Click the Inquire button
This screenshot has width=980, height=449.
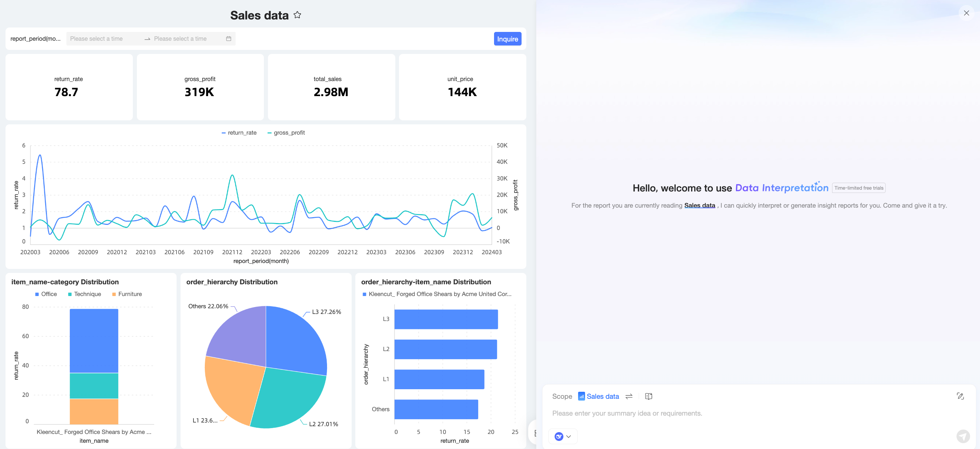tap(508, 39)
